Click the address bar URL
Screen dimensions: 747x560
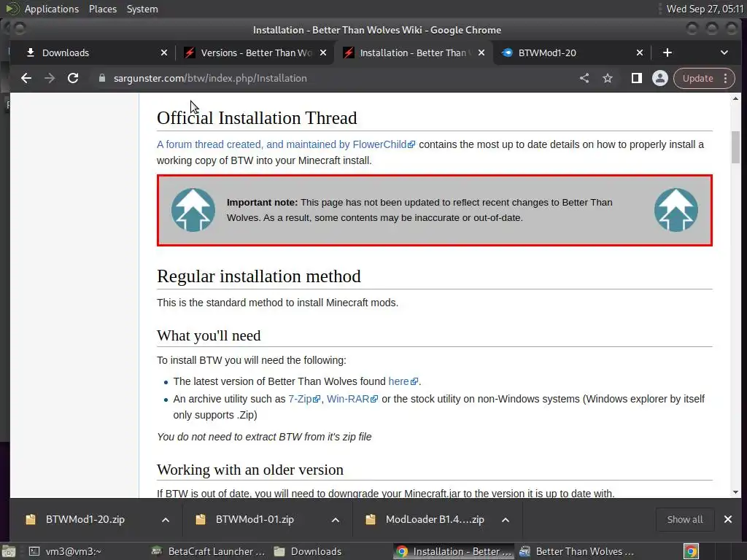[210, 78]
